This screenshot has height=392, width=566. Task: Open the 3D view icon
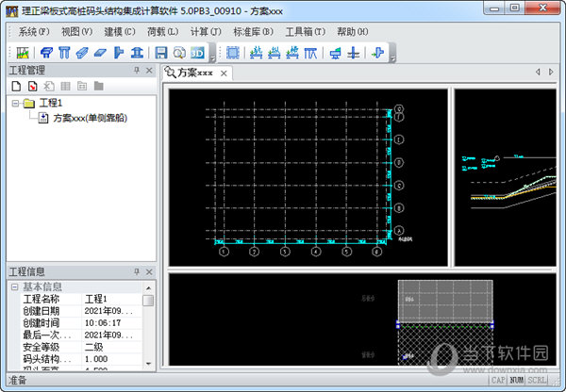[x=197, y=53]
